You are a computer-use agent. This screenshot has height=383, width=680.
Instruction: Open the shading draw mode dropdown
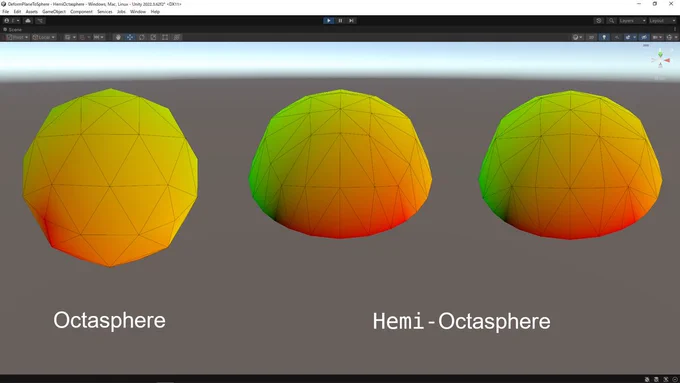coord(578,37)
